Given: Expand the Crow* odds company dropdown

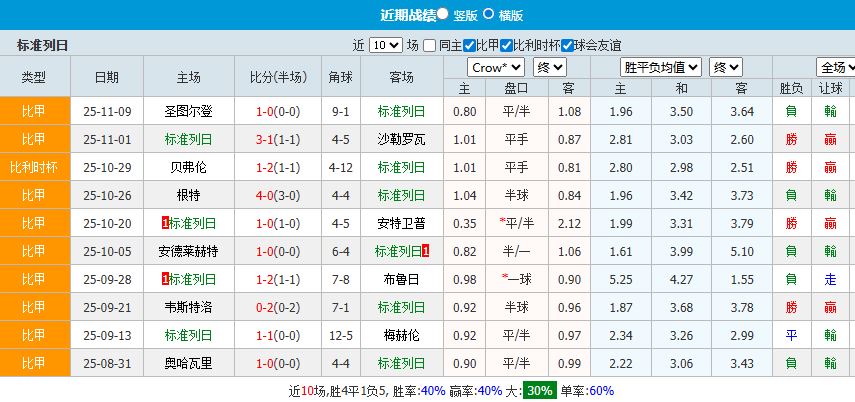Looking at the screenshot, I should pos(495,67).
